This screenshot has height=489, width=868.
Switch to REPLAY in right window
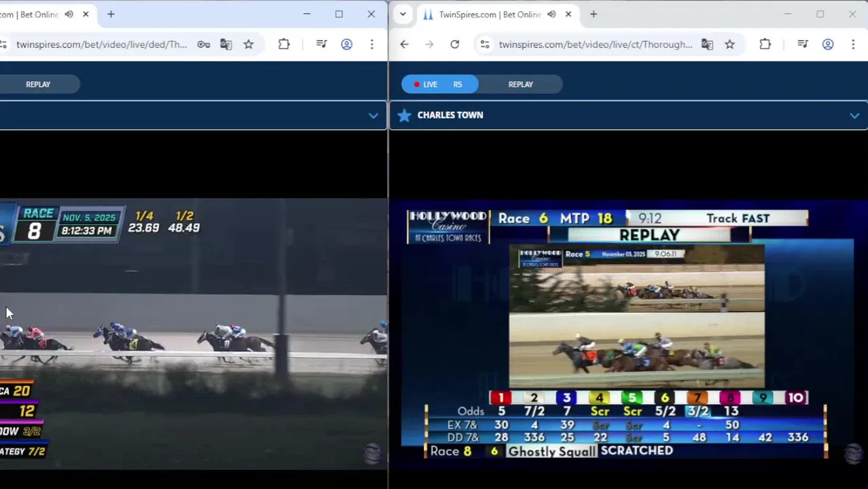click(x=521, y=84)
